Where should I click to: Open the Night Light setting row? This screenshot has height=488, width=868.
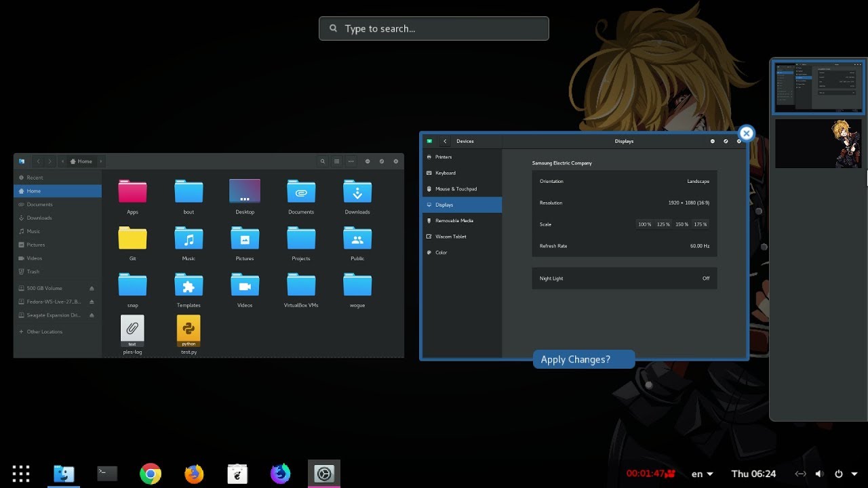(x=624, y=279)
